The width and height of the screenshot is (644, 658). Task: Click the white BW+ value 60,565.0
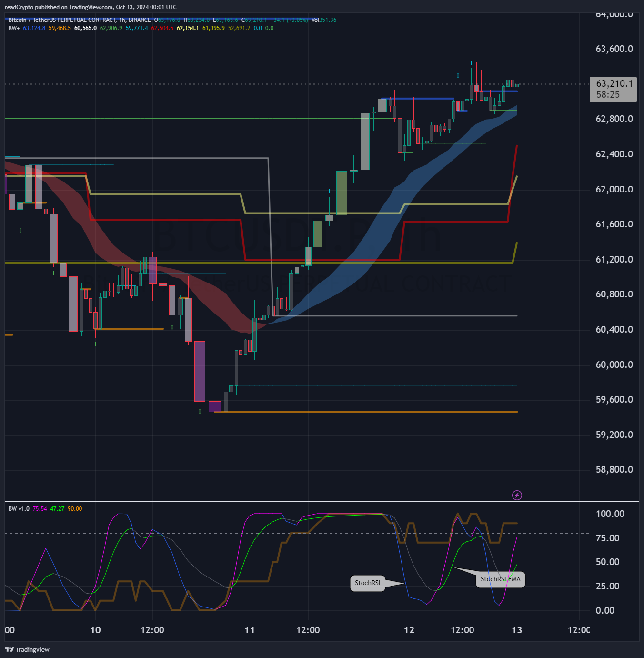[85, 28]
